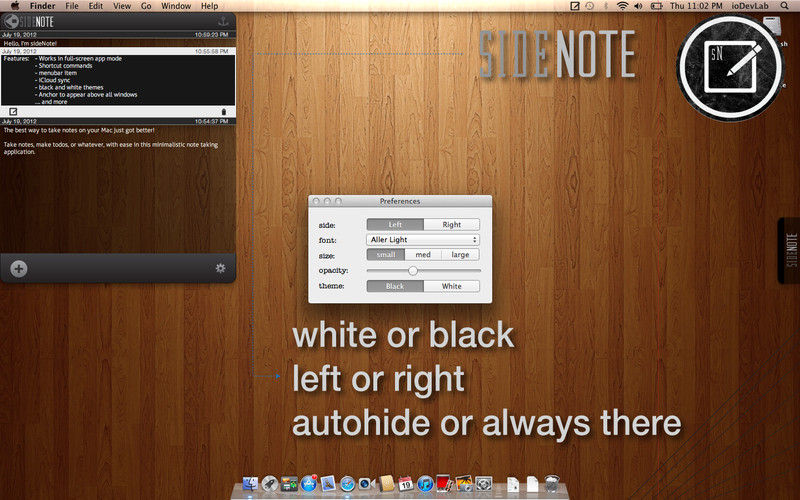
Task: Open the Help menu
Action: tap(209, 6)
